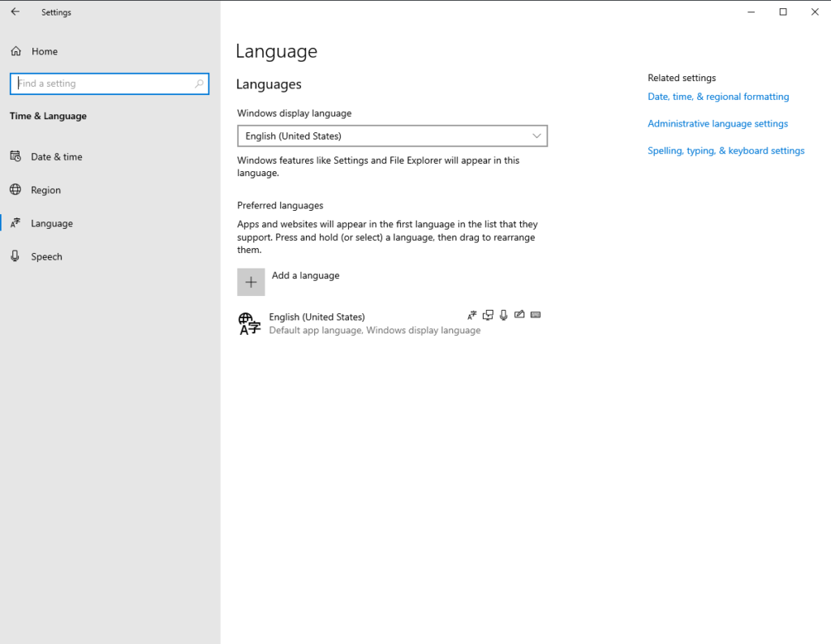Viewport: 831px width, 644px height.
Task: Open the Date & time page
Action: click(110, 157)
